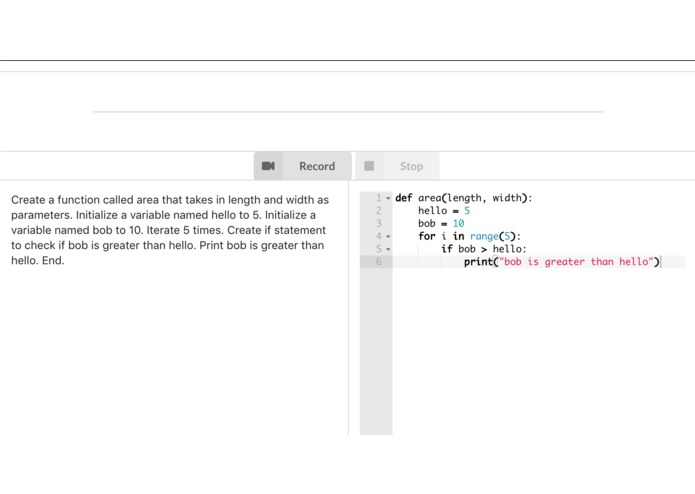Screen dimensions: 695x494
Task: Click the square stop icon
Action: click(x=369, y=166)
